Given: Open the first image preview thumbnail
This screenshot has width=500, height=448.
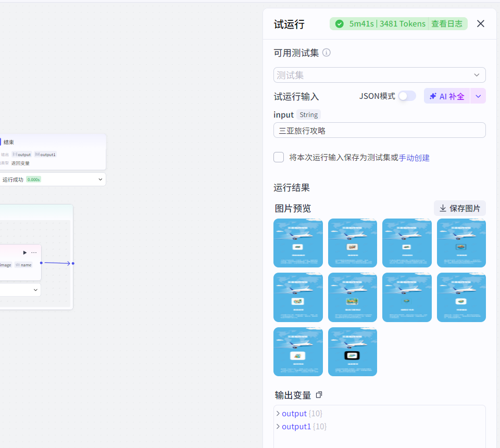Looking at the screenshot, I should (298, 242).
